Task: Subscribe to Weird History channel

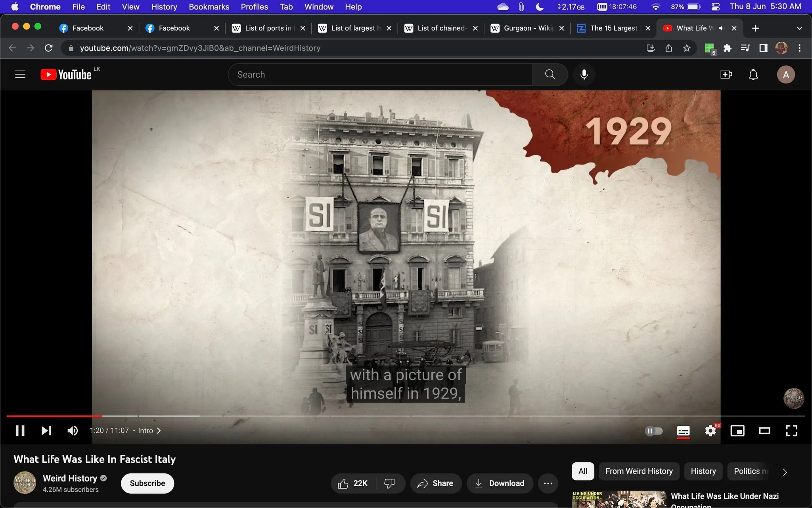Action: (147, 483)
